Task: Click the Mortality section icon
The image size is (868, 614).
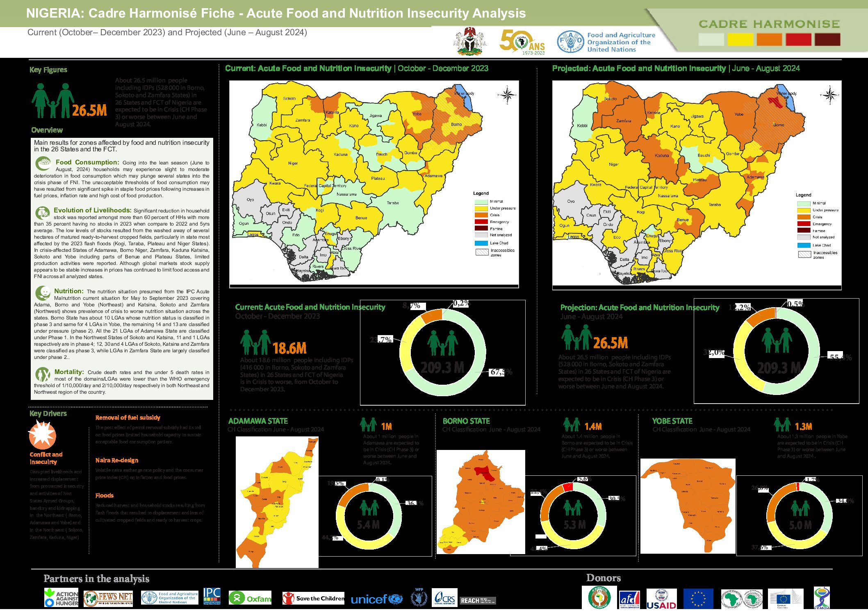Action: tap(43, 374)
